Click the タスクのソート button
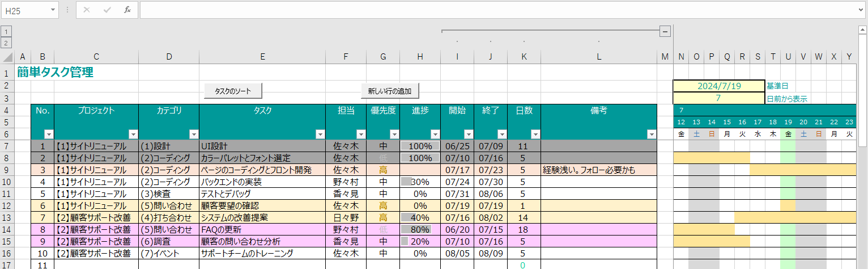Viewport: 868px width, 269px height. tap(233, 91)
